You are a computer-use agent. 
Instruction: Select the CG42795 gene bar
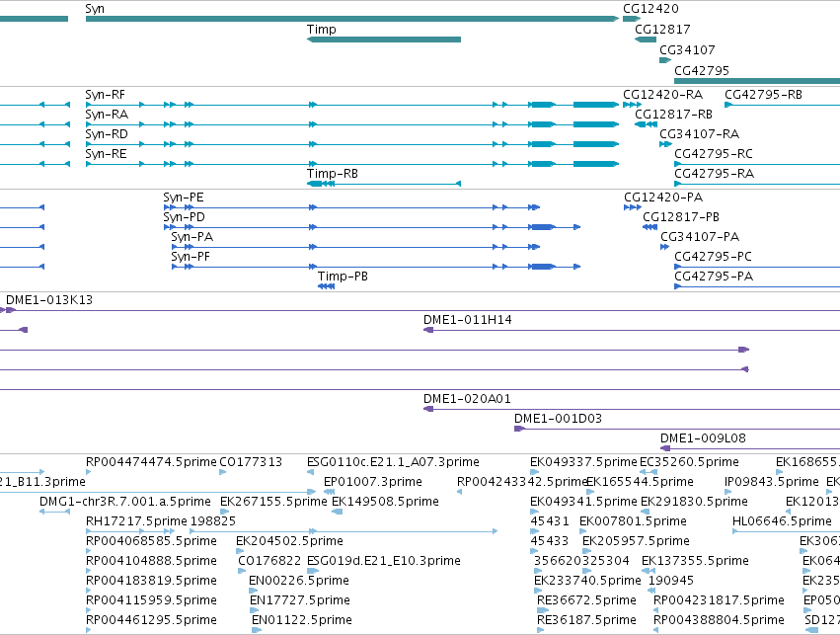pos(757,81)
